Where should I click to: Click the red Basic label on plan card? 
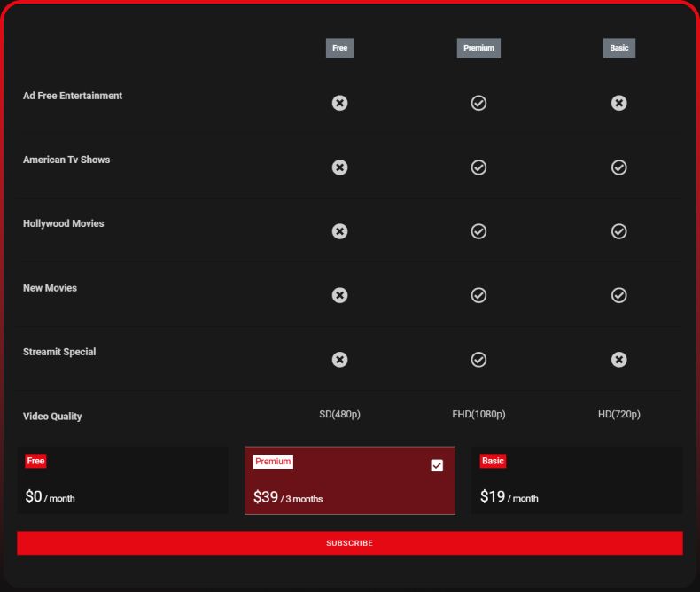493,461
